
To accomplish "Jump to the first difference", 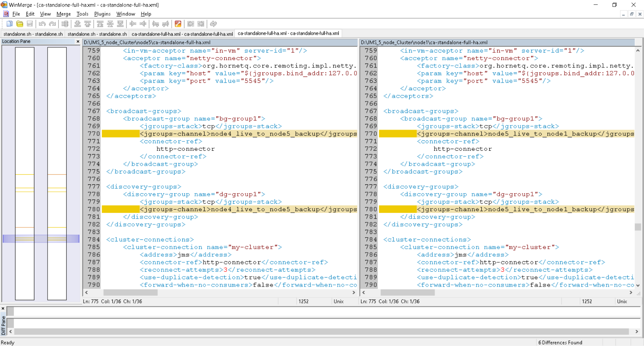I will pos(100,24).
